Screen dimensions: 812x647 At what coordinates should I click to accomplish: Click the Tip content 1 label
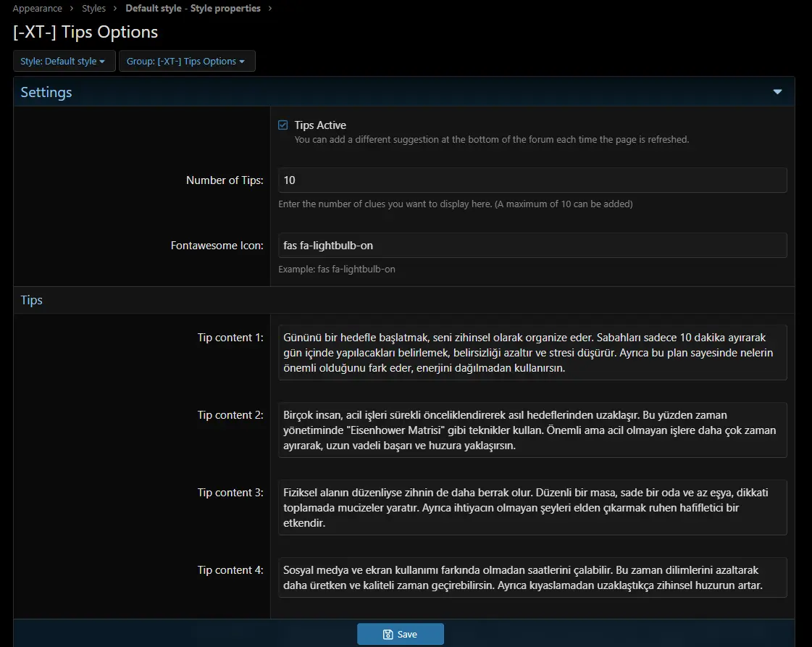(x=230, y=338)
